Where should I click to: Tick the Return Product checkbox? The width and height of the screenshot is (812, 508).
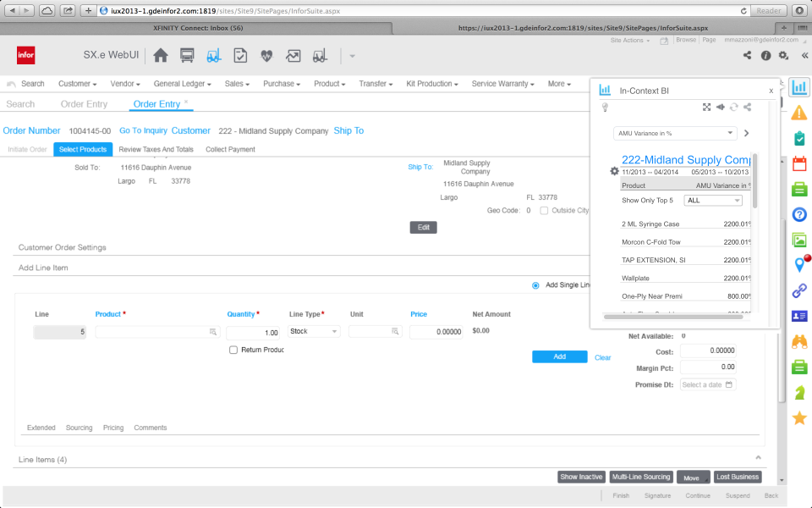[x=233, y=350]
